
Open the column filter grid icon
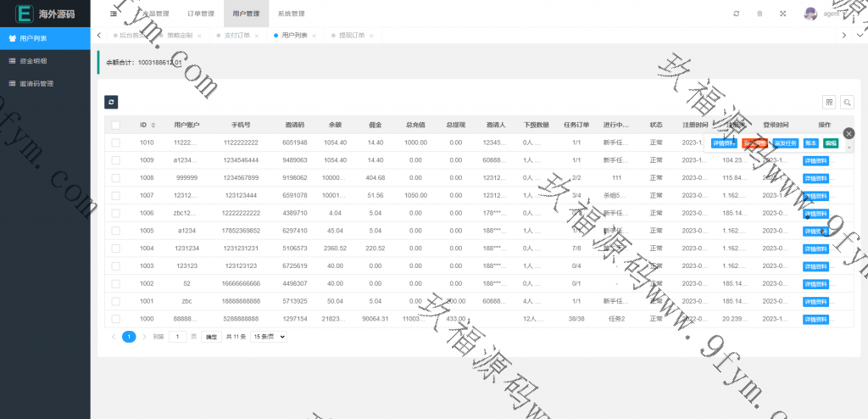point(829,102)
